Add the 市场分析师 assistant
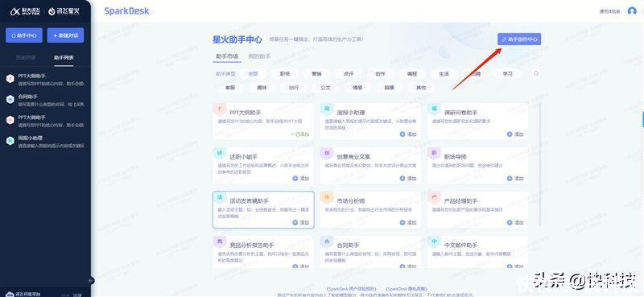Screen dimensions: 644x297 (x=408, y=223)
